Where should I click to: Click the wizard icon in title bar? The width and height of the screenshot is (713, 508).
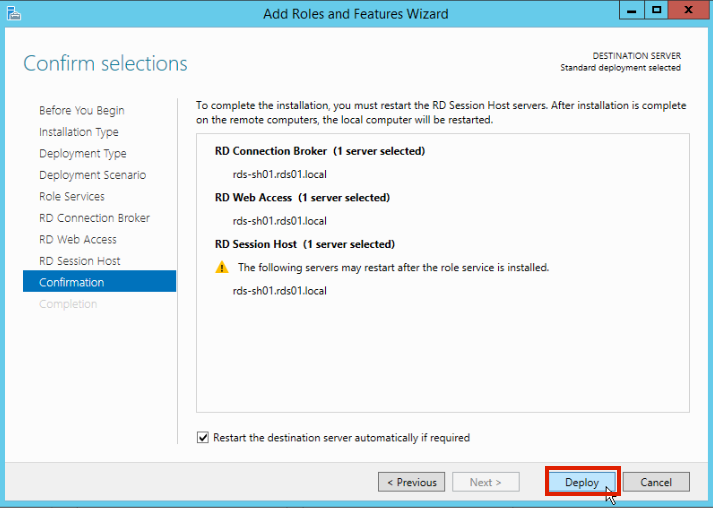click(13, 13)
